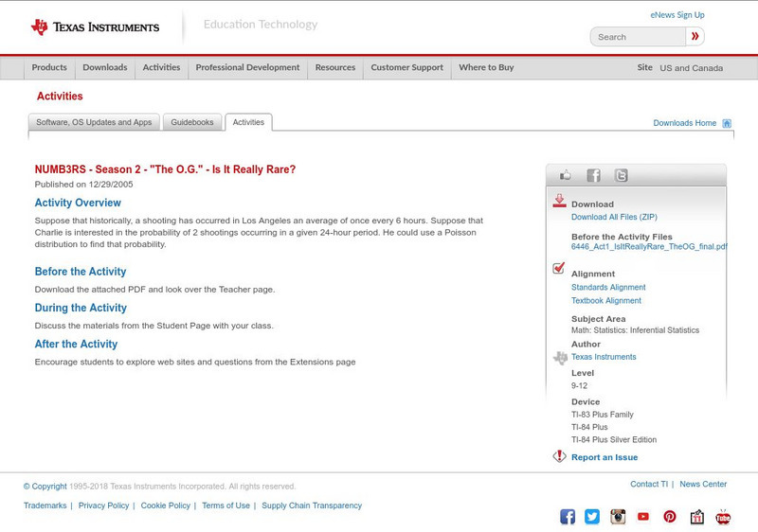
Task: Open the Professional Development menu
Action: 247,67
